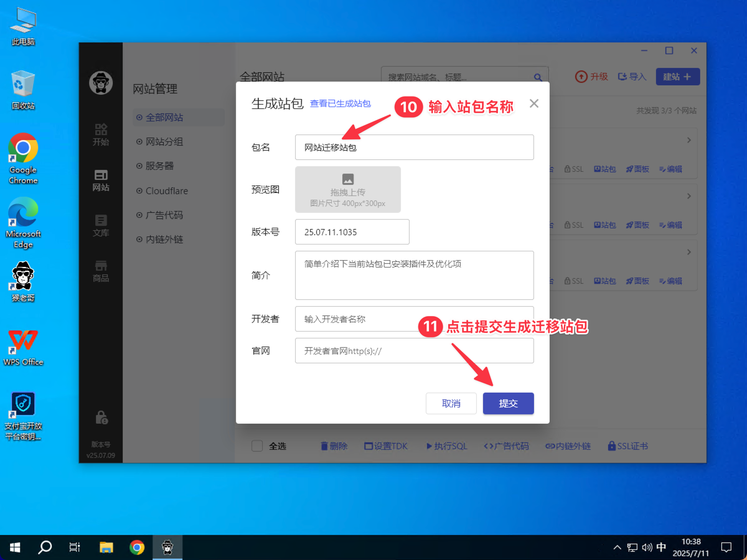This screenshot has height=560, width=747.
Task: Expand the second website row chevron
Action: click(689, 196)
